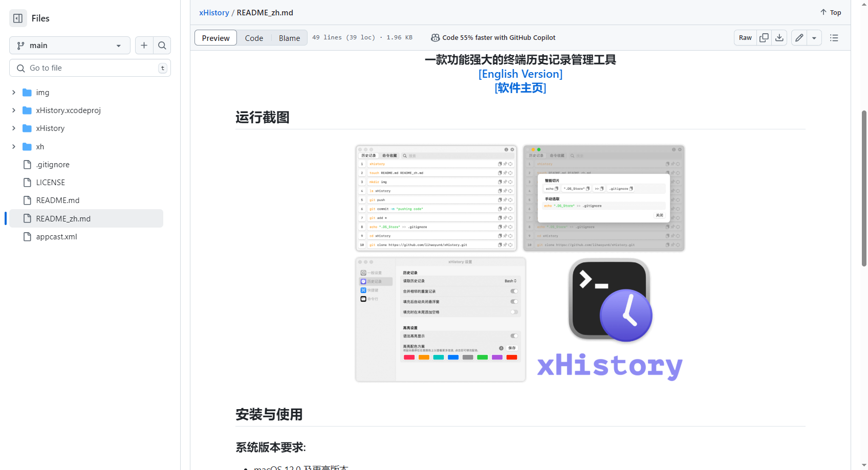Go to xHistory repository breadcrumb
The image size is (868, 470).
(214, 13)
